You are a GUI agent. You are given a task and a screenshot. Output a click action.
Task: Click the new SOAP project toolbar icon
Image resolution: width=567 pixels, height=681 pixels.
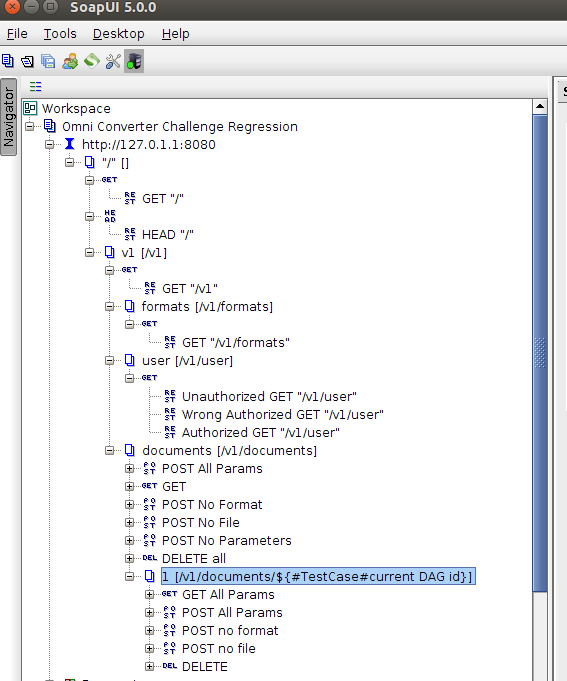coord(8,61)
